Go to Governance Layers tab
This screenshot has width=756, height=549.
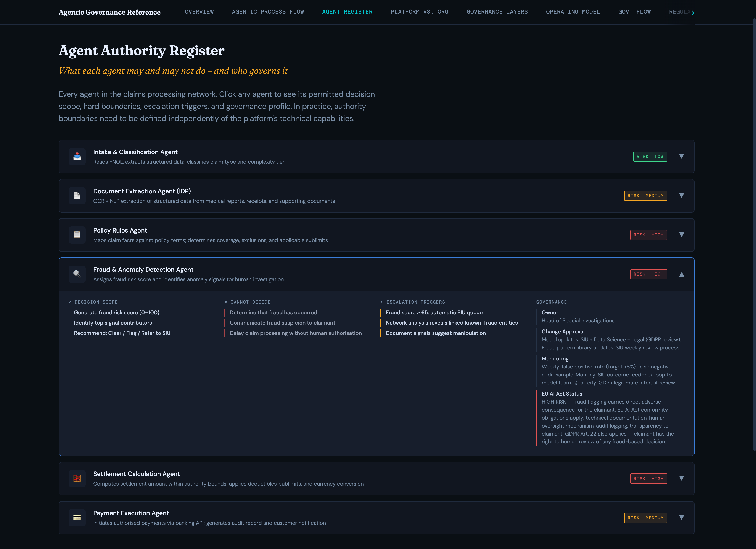point(497,12)
